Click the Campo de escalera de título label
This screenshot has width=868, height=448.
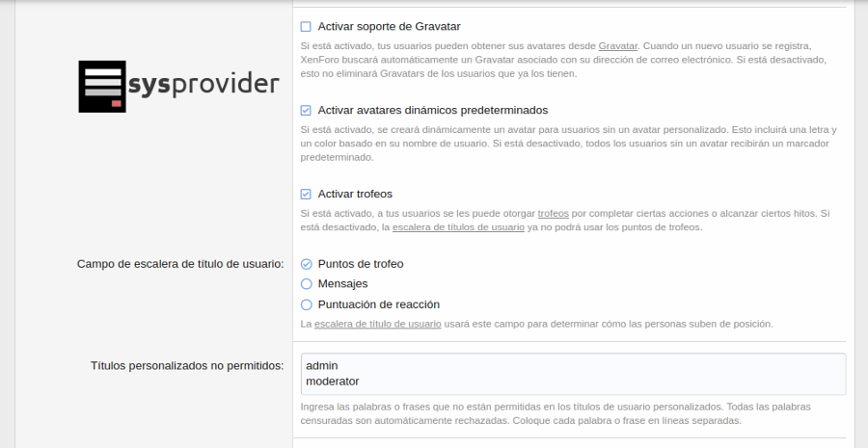179,264
